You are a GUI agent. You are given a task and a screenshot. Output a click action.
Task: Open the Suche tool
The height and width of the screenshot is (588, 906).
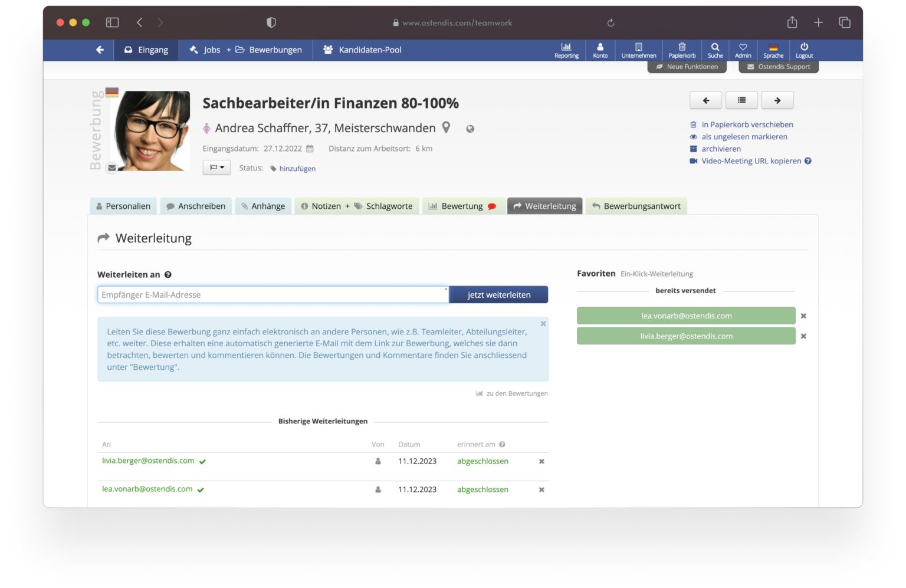pyautogui.click(x=715, y=50)
